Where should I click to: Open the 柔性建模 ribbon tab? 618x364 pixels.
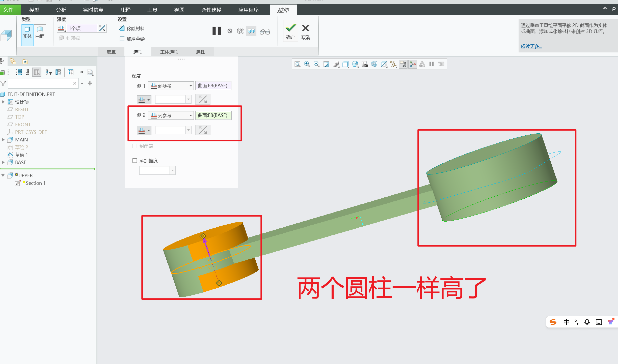(211, 10)
